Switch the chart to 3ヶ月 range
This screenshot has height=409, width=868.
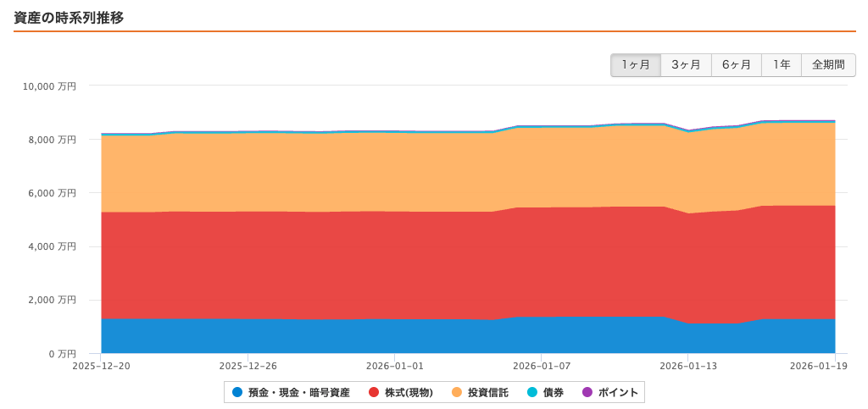click(x=686, y=65)
